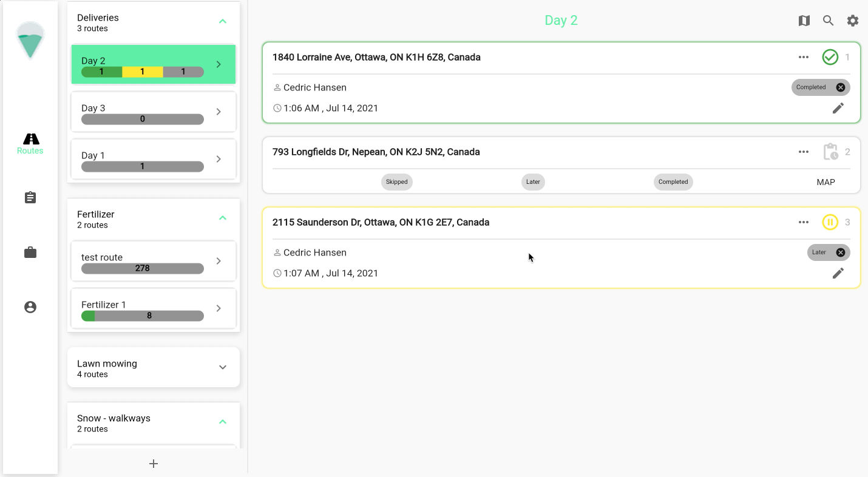868x477 pixels.
Task: Click the Fertilizer 1 progress bar
Action: (x=143, y=316)
